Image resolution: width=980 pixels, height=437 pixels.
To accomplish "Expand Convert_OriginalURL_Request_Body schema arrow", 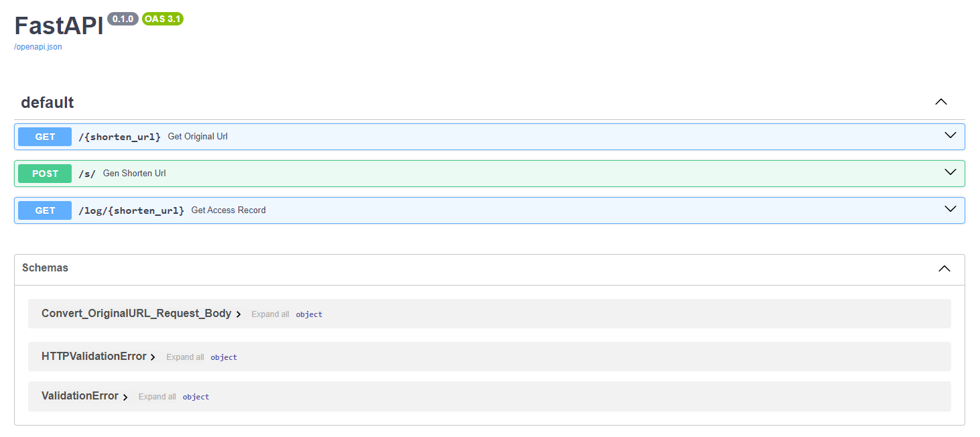I will click(238, 314).
